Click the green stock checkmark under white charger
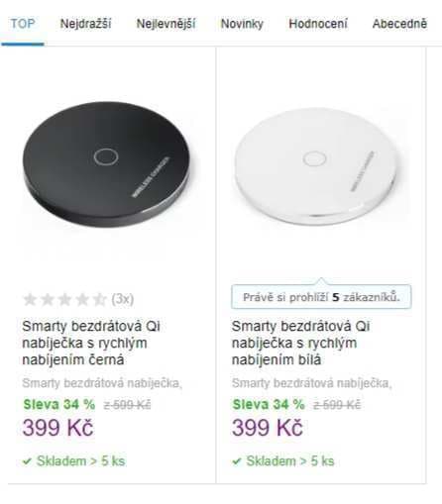Screen dimensions: 442x504 (x=237, y=461)
